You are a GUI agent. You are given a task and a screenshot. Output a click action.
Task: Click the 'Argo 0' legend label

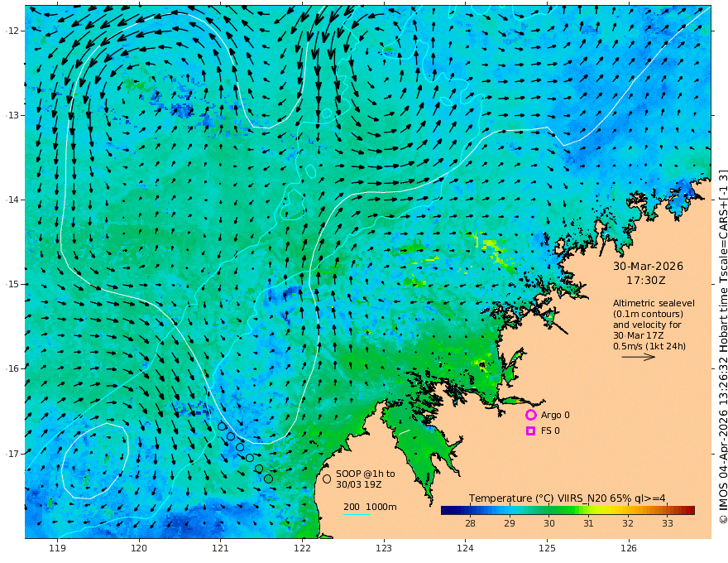pyautogui.click(x=555, y=415)
